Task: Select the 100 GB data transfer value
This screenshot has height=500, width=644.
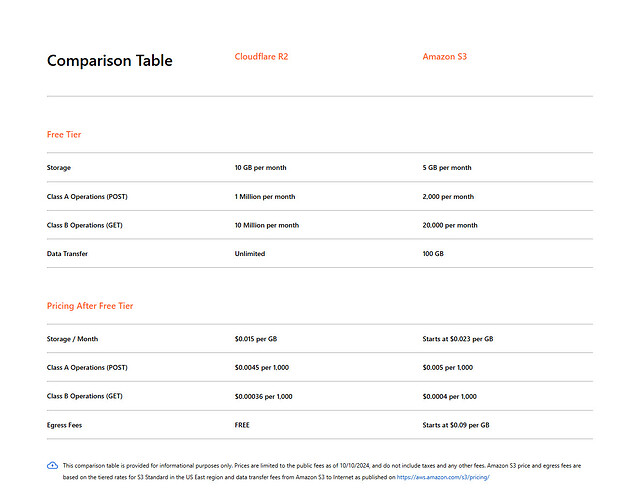Action: pos(433,253)
